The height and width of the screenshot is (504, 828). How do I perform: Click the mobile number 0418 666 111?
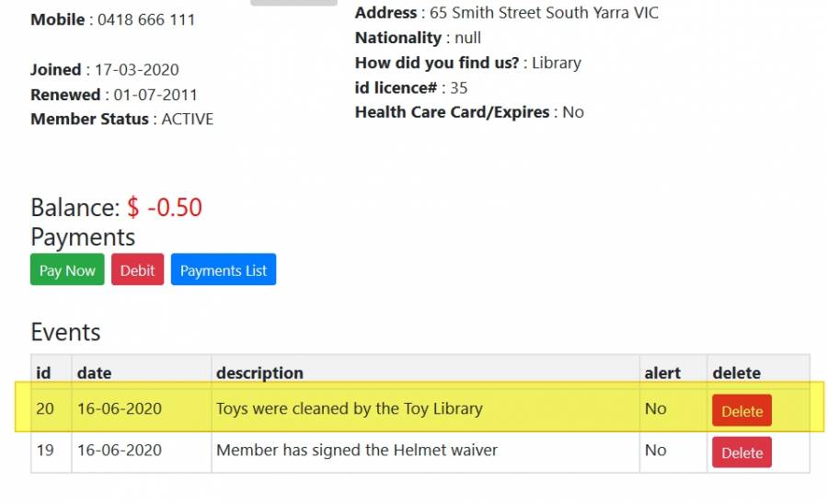(145, 19)
